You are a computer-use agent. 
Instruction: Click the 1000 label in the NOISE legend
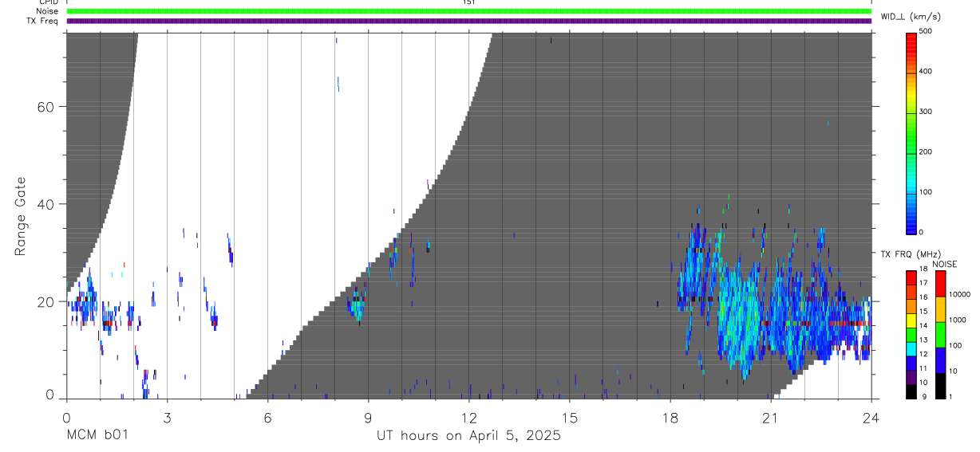click(958, 320)
